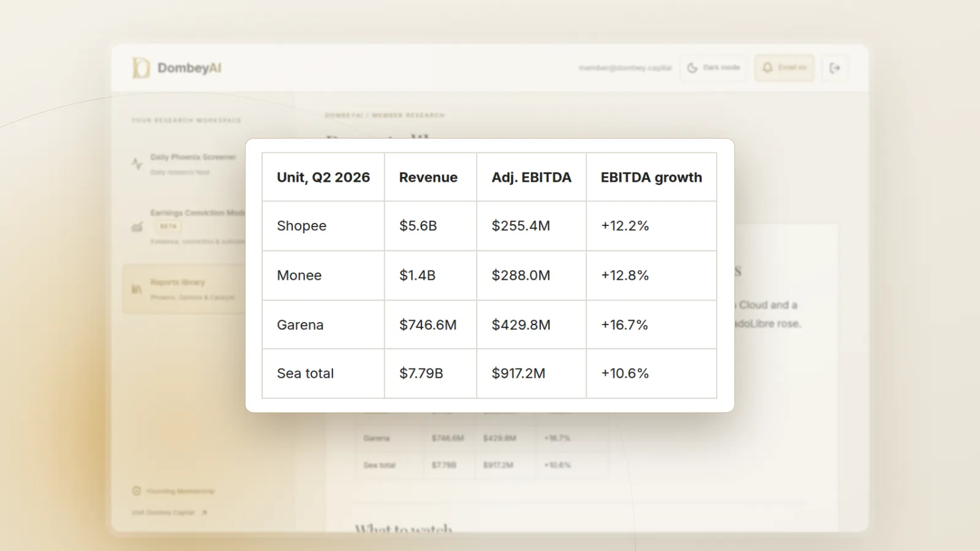The width and height of the screenshot is (980, 551).
Task: Click Shopee revenue value $5.6B
Action: click(418, 226)
